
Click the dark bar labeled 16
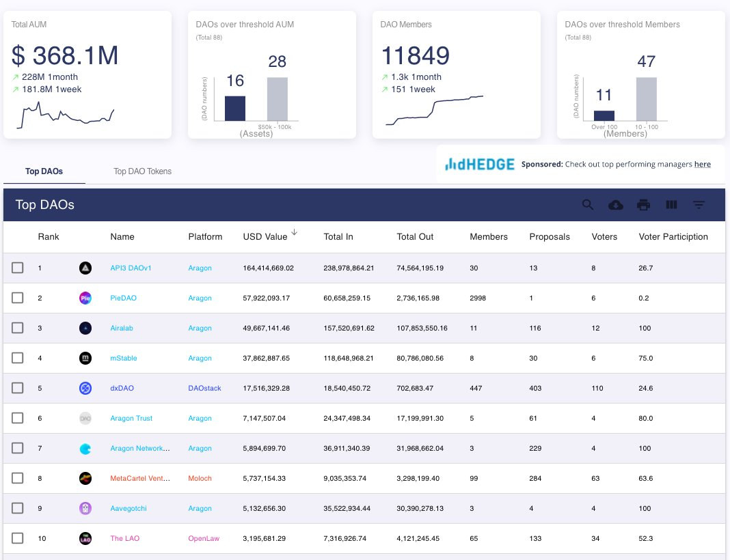pos(234,109)
